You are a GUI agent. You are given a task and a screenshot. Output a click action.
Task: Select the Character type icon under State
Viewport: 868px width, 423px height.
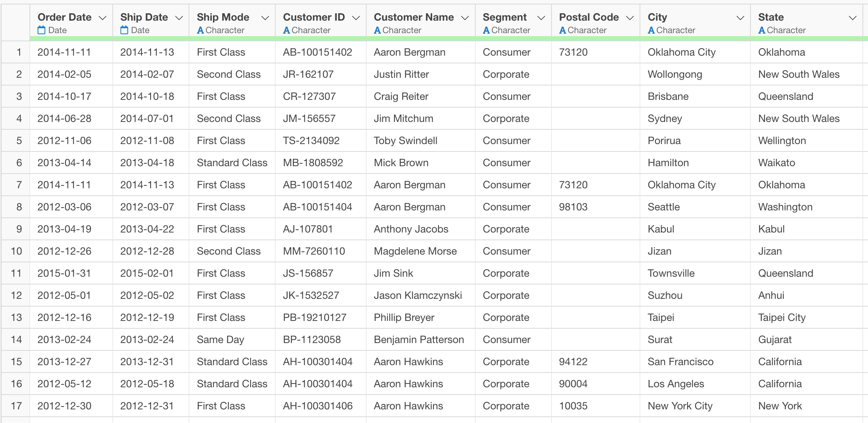click(762, 30)
